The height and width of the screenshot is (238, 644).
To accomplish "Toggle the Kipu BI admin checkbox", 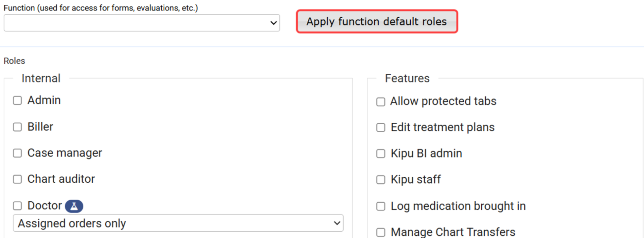I will click(x=381, y=154).
